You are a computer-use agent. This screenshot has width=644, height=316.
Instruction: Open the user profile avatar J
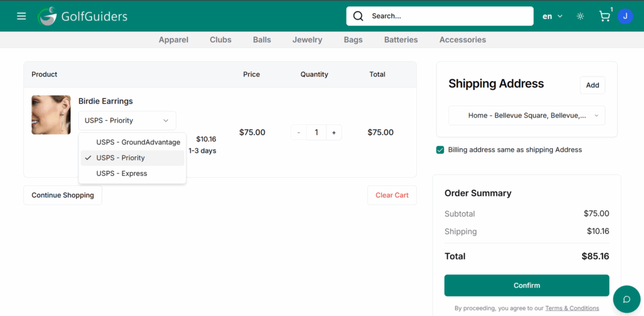coord(625,16)
